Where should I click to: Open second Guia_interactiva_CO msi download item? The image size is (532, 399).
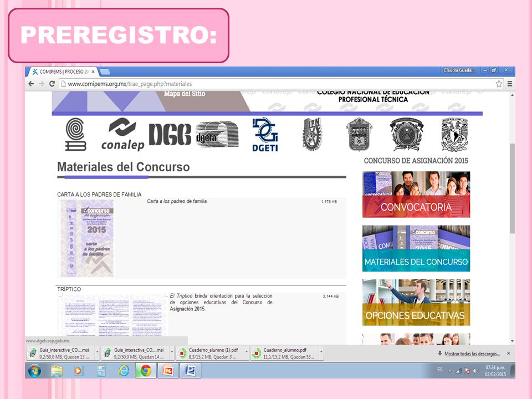click(136, 353)
